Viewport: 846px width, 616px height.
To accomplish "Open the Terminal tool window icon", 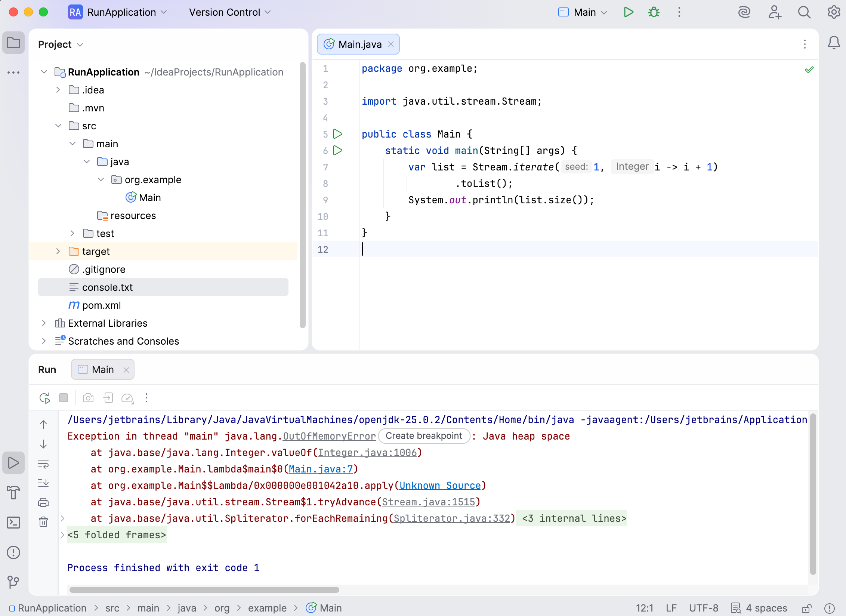I will (13, 523).
